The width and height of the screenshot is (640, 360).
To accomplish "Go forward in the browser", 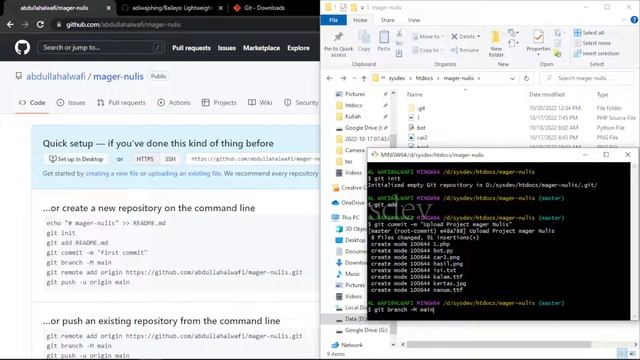I will click(x=25, y=24).
